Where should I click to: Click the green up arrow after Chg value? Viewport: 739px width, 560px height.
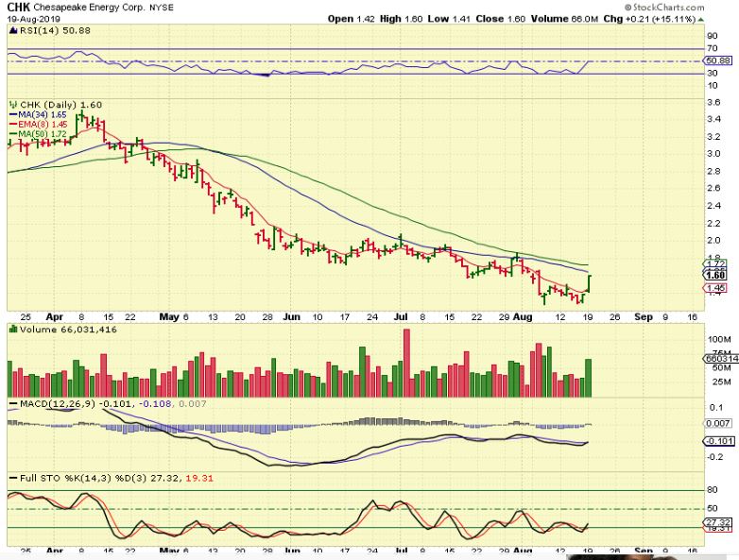701,19
